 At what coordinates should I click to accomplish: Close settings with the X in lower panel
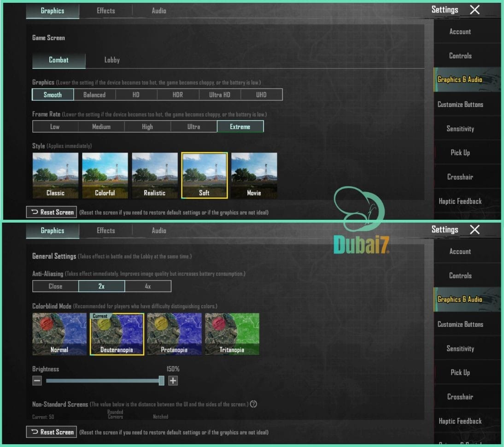click(x=475, y=229)
